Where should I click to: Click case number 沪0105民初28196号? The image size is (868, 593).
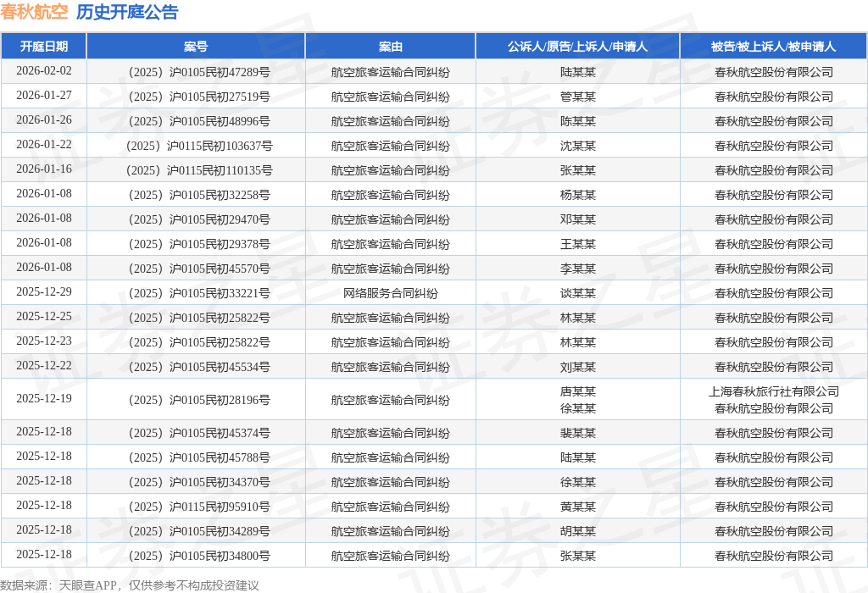199,400
